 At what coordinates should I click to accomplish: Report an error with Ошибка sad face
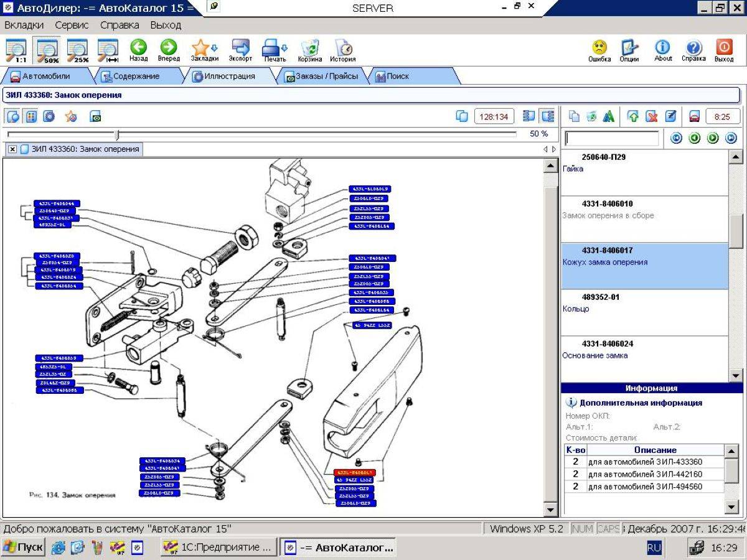(599, 50)
